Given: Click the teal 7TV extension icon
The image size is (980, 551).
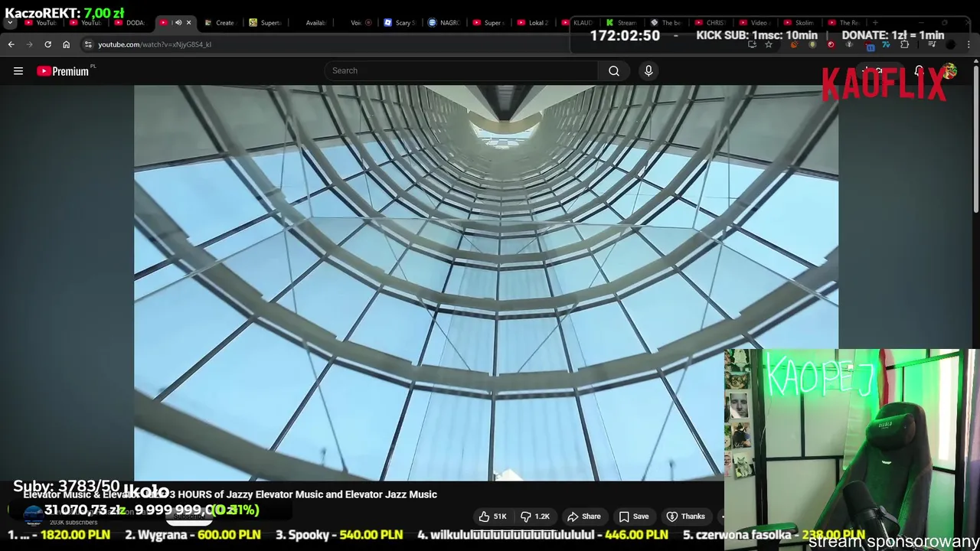Looking at the screenshot, I should (886, 44).
